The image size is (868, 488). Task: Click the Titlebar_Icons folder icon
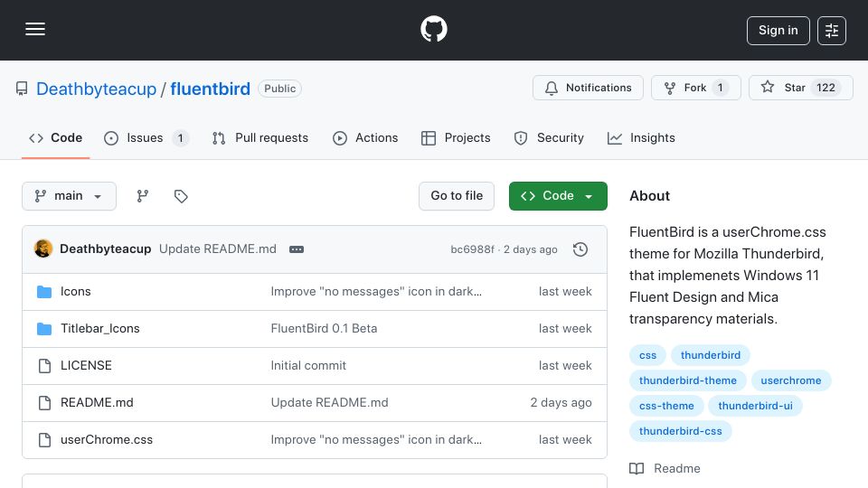(x=44, y=329)
